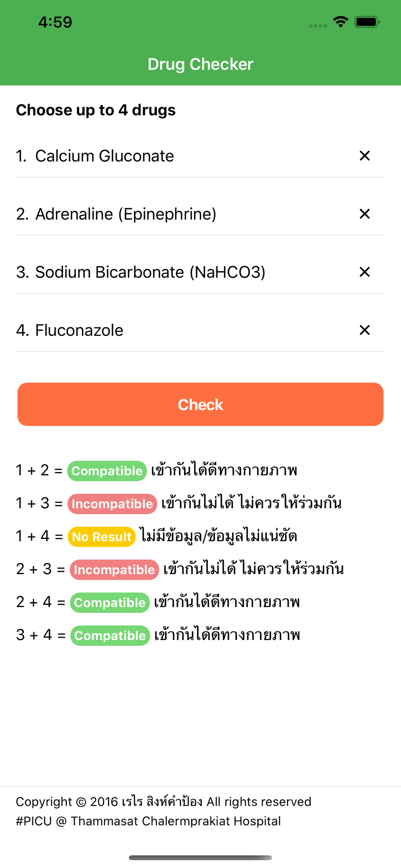Open the Fluconazole drug slot
This screenshot has height=868, width=401.
coord(200,330)
